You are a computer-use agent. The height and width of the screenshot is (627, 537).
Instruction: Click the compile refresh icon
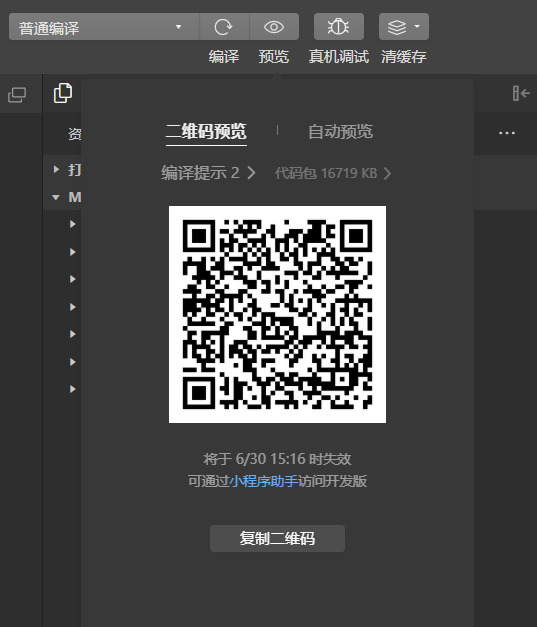click(224, 27)
